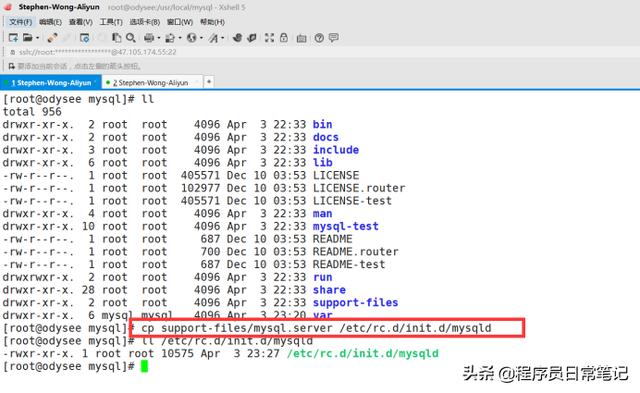Expand the color scheme dropdown arrow
Viewport: 640px width, 393px height.
click(x=180, y=38)
